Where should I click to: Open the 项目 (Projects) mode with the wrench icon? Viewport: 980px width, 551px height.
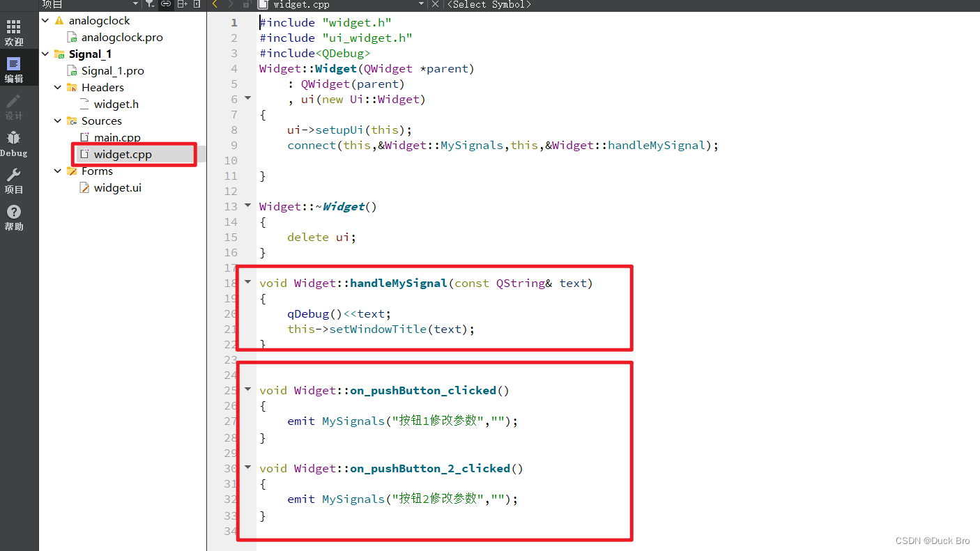[13, 180]
